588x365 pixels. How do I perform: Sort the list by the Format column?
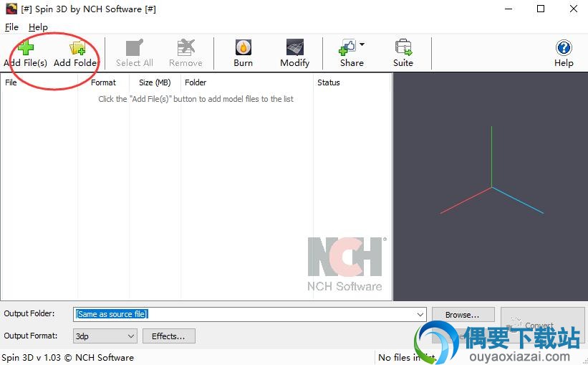click(104, 82)
